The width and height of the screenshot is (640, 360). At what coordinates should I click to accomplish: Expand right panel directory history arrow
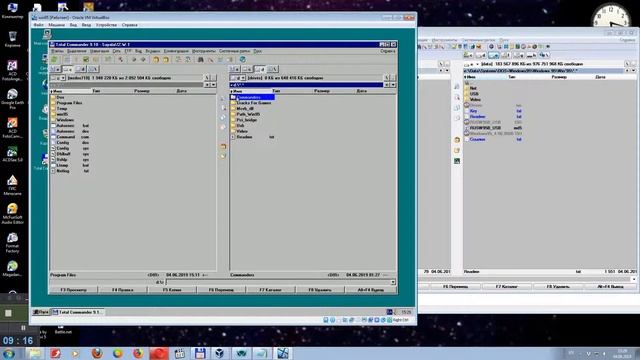[393, 85]
